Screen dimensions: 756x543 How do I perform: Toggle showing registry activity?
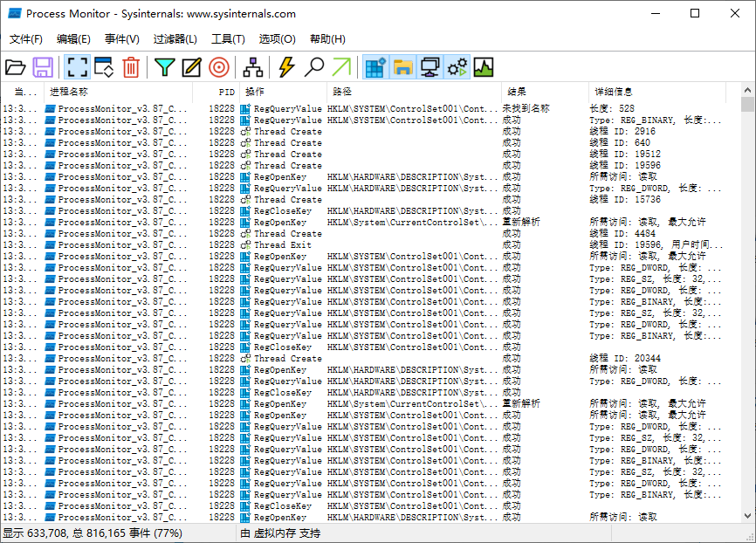[x=375, y=67]
